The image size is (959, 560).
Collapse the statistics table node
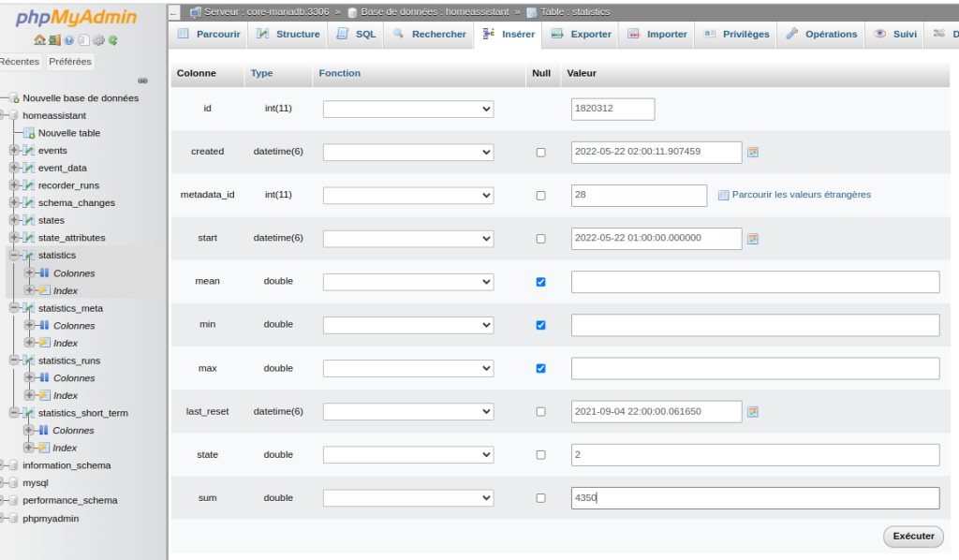point(13,255)
